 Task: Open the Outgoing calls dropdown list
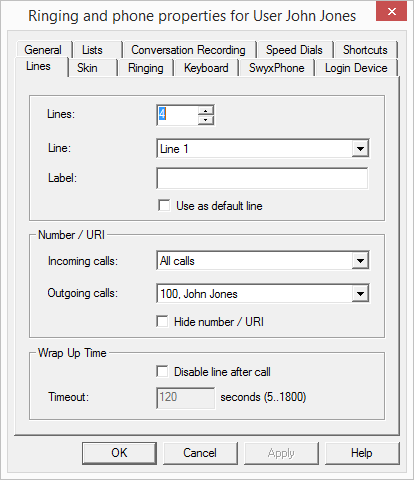(360, 294)
